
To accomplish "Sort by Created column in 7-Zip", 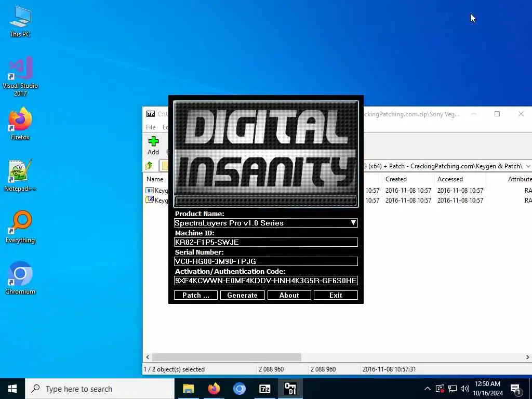I will (x=396, y=179).
